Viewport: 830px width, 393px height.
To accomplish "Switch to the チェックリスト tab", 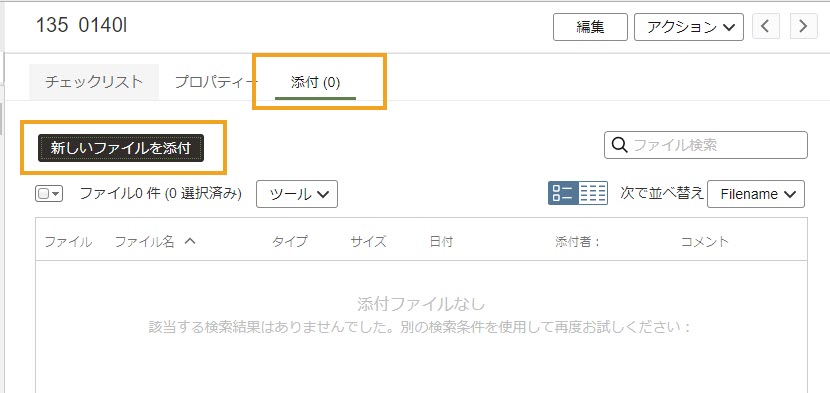I will pos(94,82).
